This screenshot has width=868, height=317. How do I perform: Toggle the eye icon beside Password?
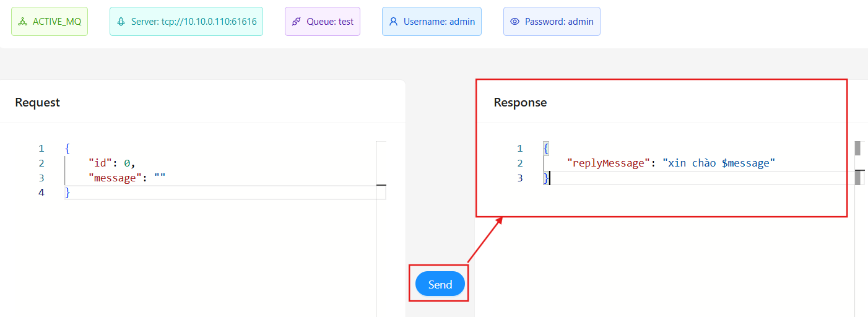(x=514, y=22)
